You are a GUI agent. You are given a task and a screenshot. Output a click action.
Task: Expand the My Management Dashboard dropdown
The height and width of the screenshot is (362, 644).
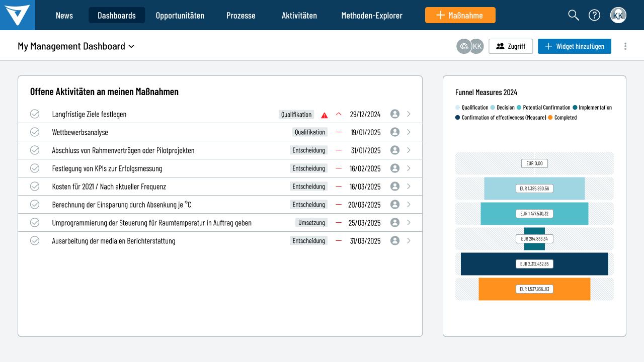131,46
